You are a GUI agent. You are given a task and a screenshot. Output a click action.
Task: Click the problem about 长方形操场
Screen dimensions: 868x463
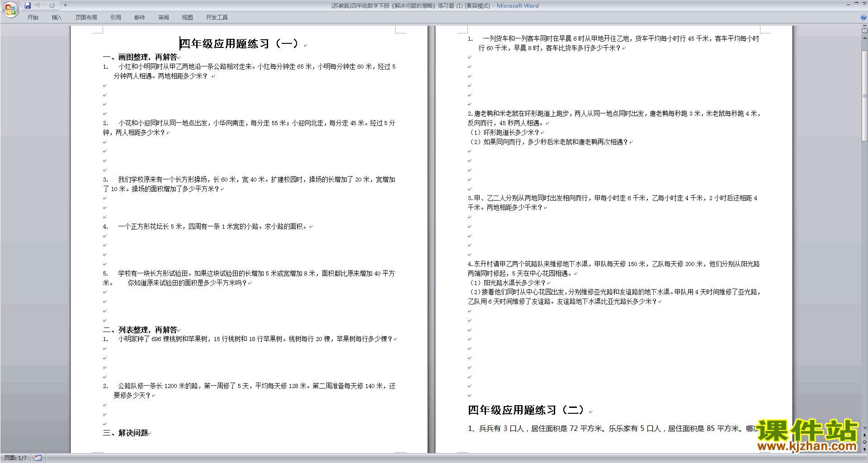point(249,184)
